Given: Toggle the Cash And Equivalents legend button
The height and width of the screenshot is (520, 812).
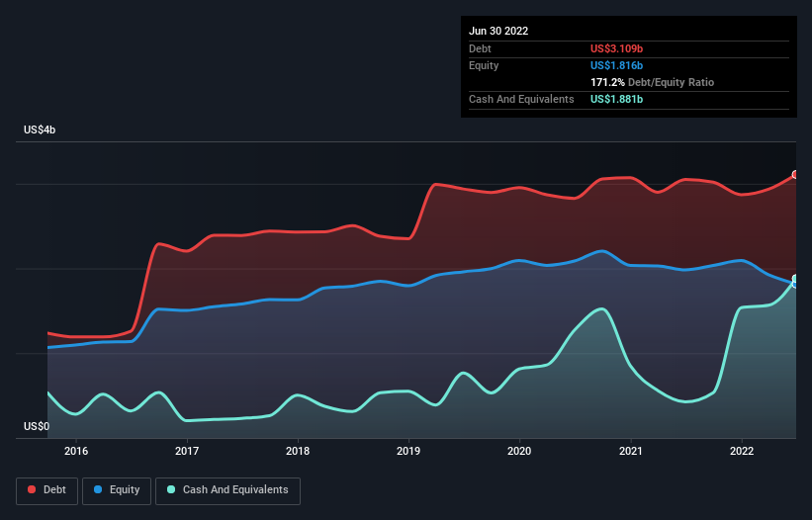Looking at the screenshot, I should click(x=227, y=490).
